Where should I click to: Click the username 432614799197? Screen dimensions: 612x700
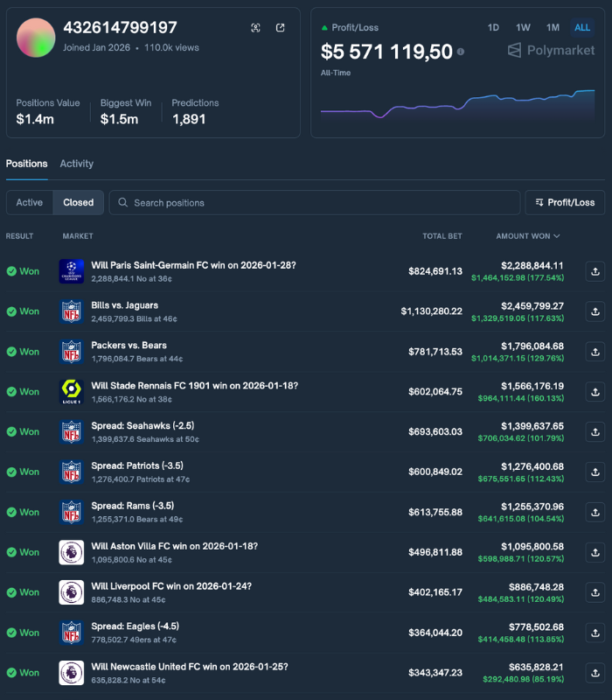pyautogui.click(x=120, y=28)
